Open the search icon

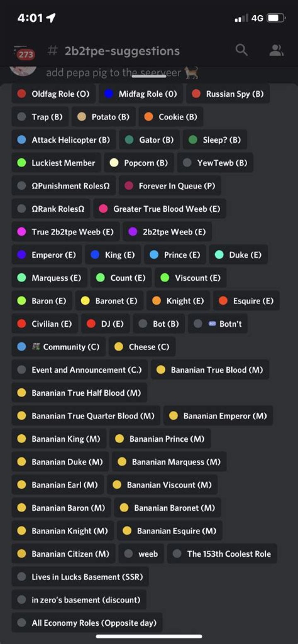point(242,50)
